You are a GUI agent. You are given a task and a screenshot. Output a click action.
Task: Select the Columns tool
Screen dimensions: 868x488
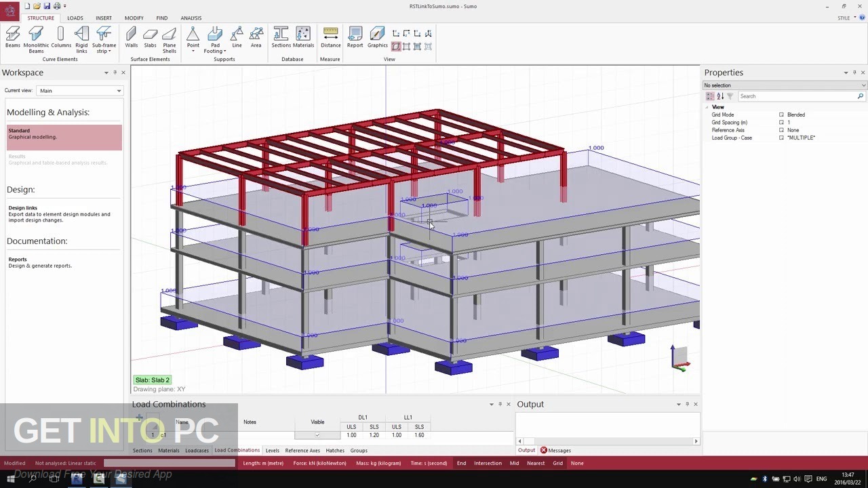(61, 37)
